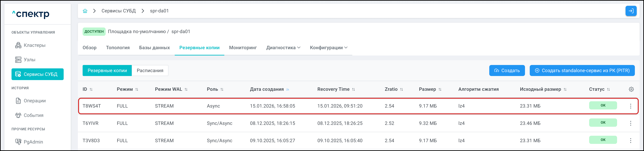Open actions menu for backup T3V8D3
Screen dimensions: 644x151
tap(630, 140)
